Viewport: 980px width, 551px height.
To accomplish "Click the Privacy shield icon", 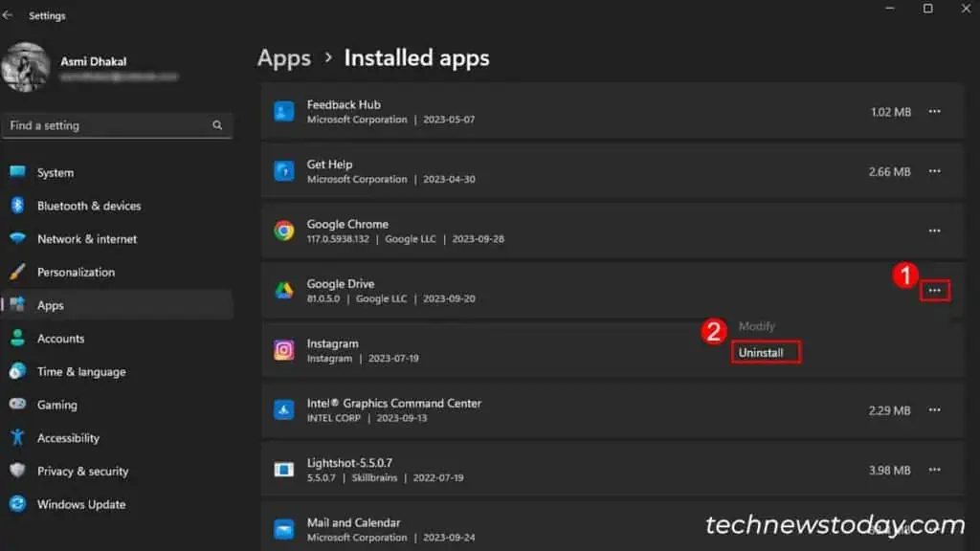I will pyautogui.click(x=17, y=470).
